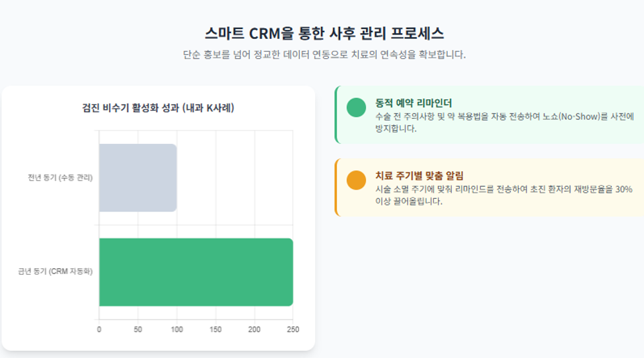The height and width of the screenshot is (358, 644).
Task: Click the 100 tick on the x-axis
Action: coord(176,329)
